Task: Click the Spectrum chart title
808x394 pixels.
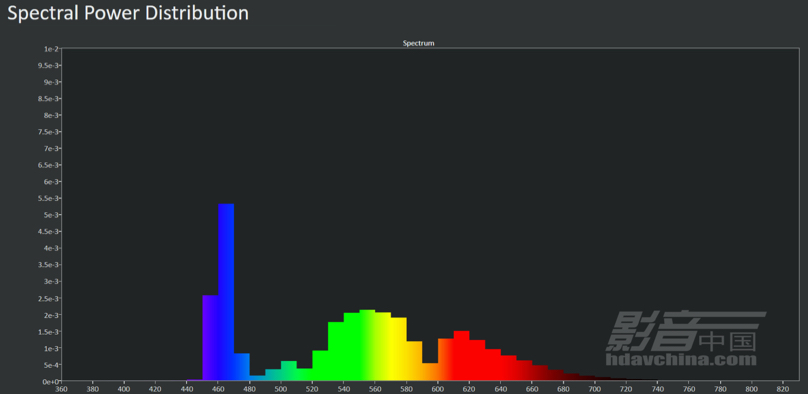Action: [418, 44]
